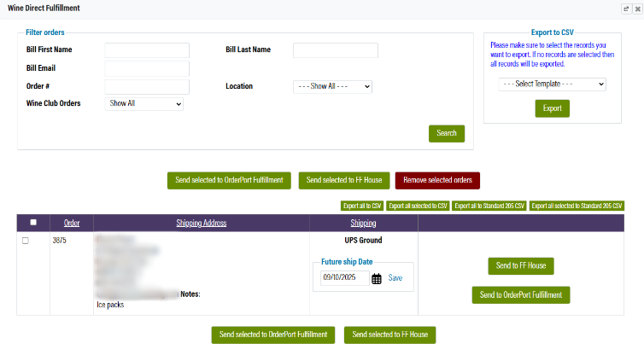The height and width of the screenshot is (349, 644).
Task: Click the Export button
Action: click(x=552, y=108)
